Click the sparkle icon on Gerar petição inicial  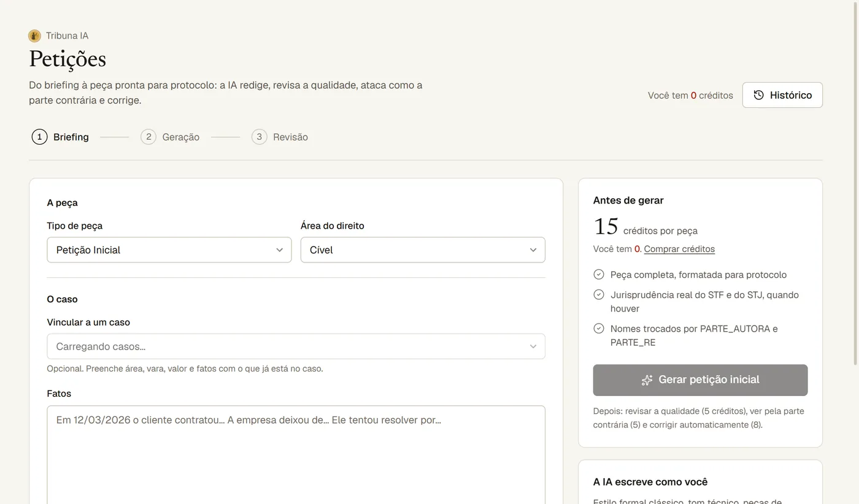click(647, 380)
